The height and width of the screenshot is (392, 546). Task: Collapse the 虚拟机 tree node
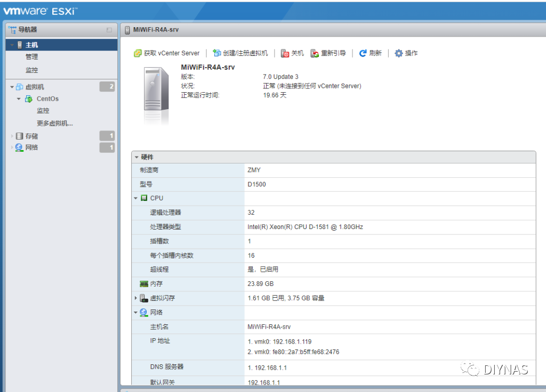tap(12, 87)
